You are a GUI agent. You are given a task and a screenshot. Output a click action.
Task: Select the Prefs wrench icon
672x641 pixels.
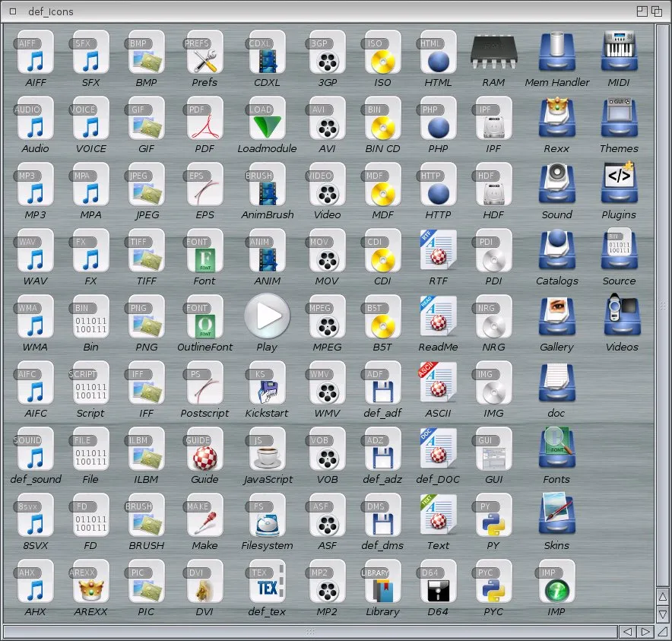(204, 53)
